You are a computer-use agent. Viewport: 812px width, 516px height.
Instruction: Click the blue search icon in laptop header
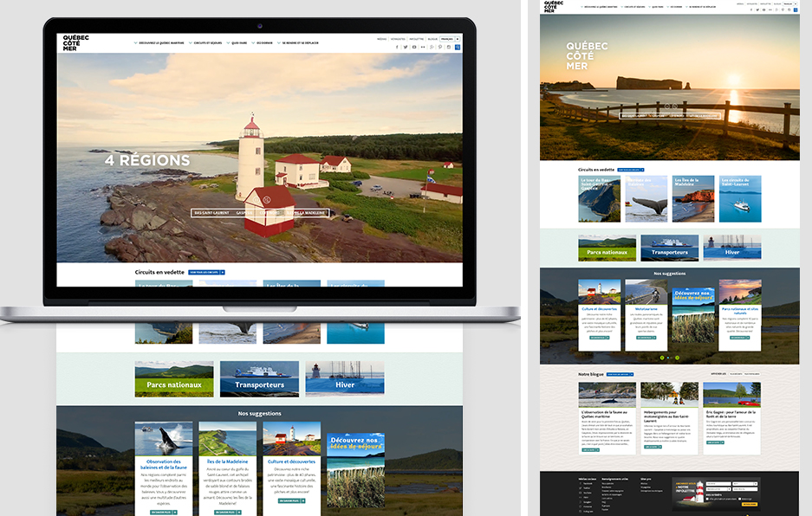tap(458, 47)
